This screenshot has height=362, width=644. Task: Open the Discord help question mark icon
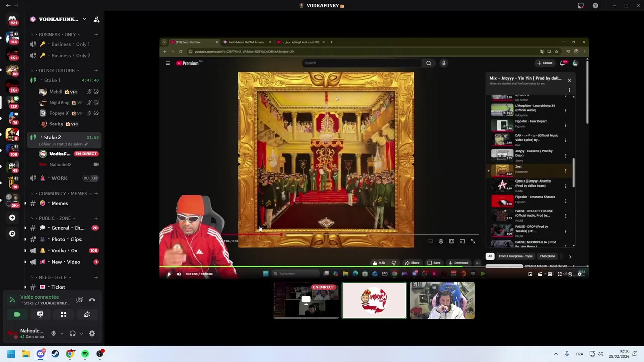coord(596,6)
